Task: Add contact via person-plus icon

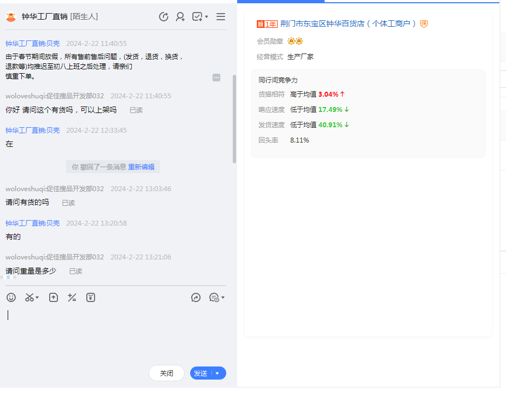Action: point(180,17)
